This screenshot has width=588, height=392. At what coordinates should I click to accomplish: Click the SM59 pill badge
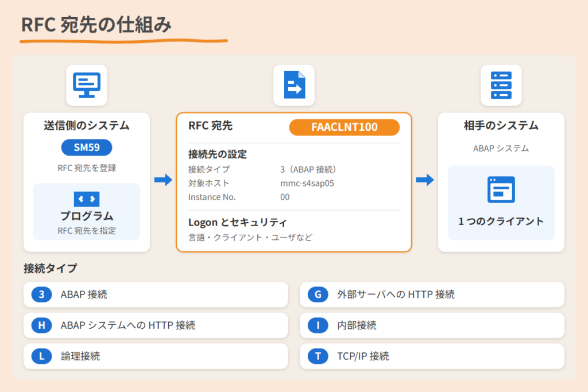[87, 148]
